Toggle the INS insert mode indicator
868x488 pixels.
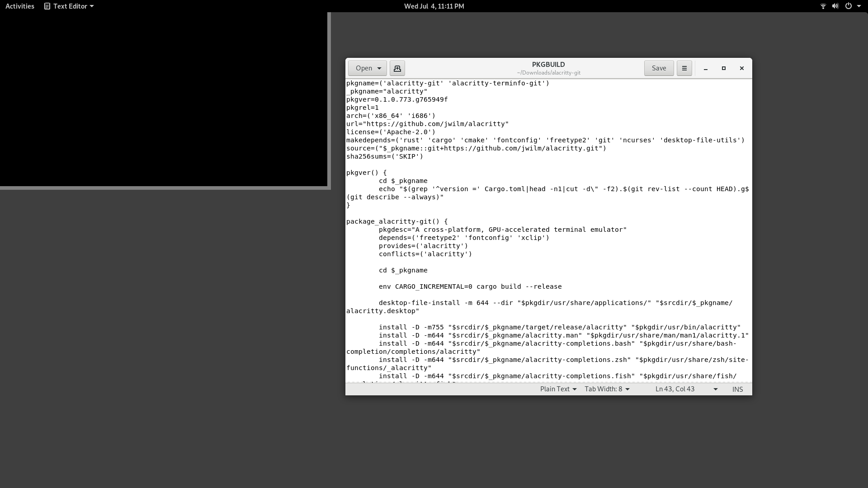pyautogui.click(x=737, y=389)
